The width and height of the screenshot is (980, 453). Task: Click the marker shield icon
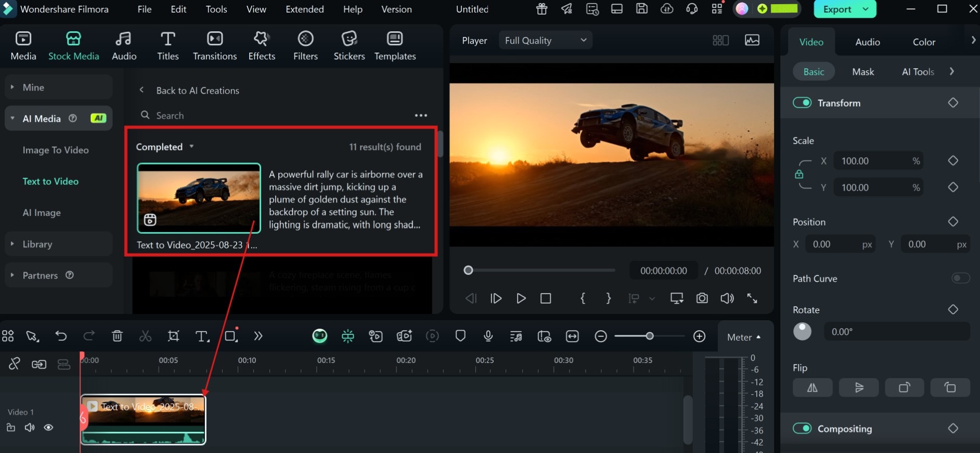point(460,336)
